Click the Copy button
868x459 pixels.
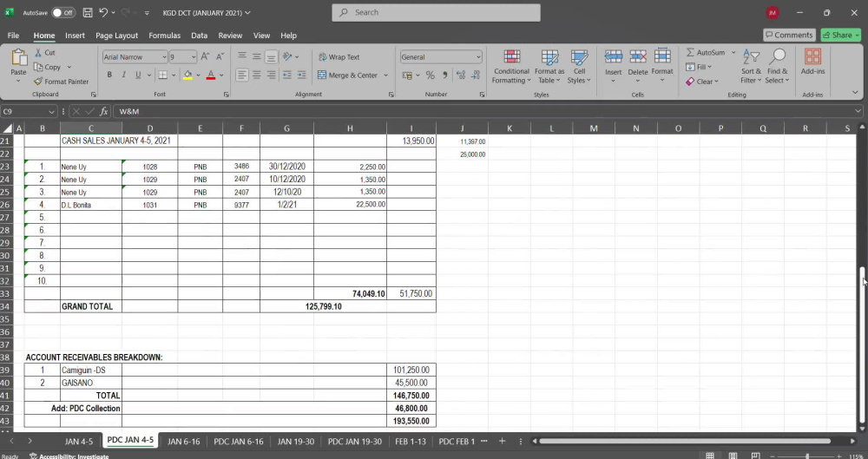[48, 67]
